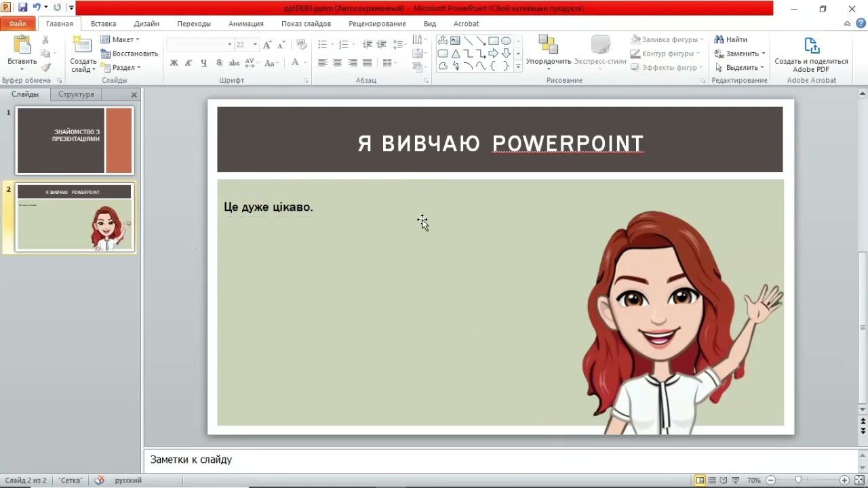Click the Decrease List Level icon
Screen dimensions: 868x488
coord(368,45)
